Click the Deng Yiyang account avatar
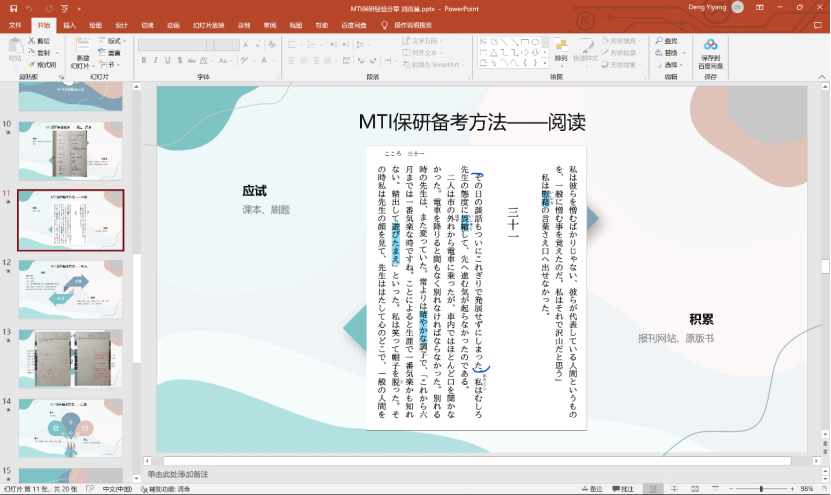Screen dimensions: 831x495 [737, 7]
